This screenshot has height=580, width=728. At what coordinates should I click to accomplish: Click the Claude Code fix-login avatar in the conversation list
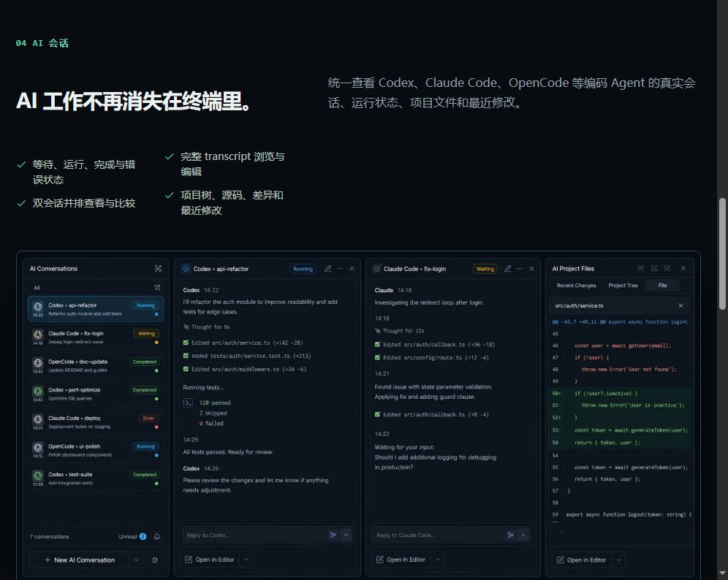(38, 335)
